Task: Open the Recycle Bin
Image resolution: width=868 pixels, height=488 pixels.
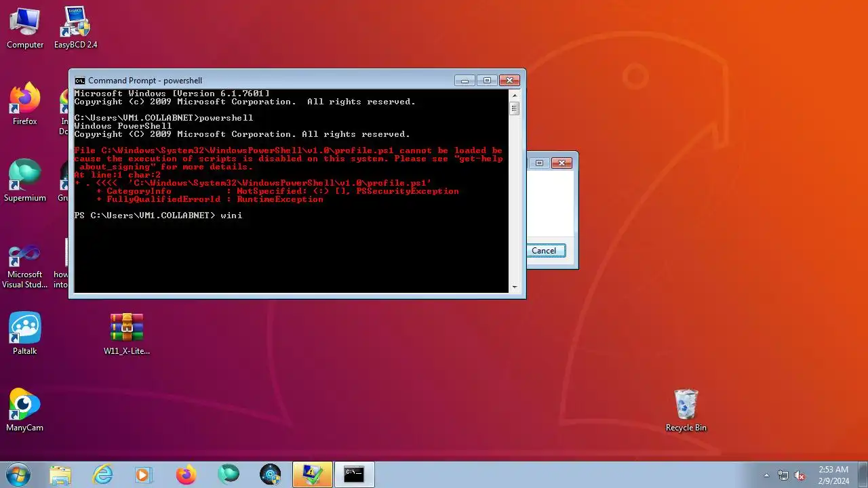Action: 686,411
